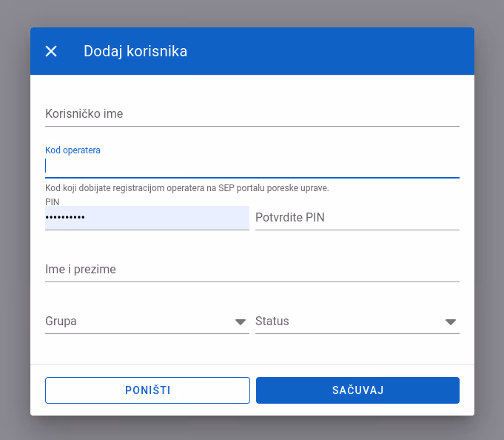Viewport: 504px width, 440px height.
Task: Click the Ime i prezime field
Action: (252, 270)
